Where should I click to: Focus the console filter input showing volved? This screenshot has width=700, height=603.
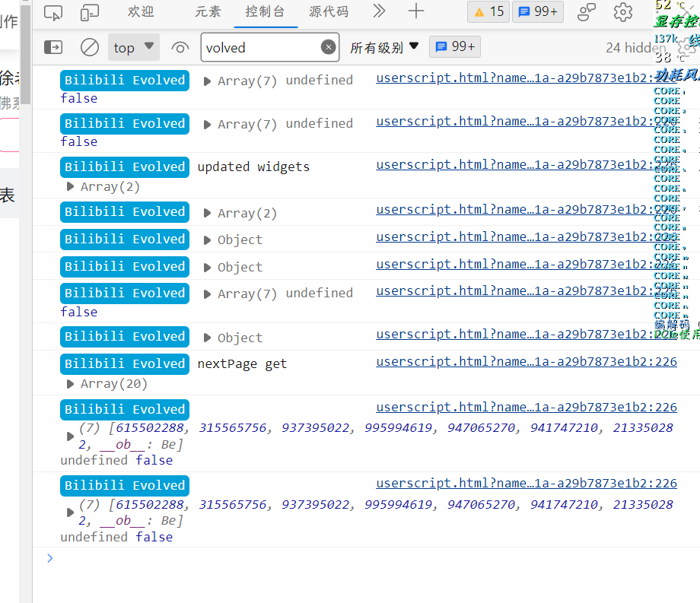(251, 46)
